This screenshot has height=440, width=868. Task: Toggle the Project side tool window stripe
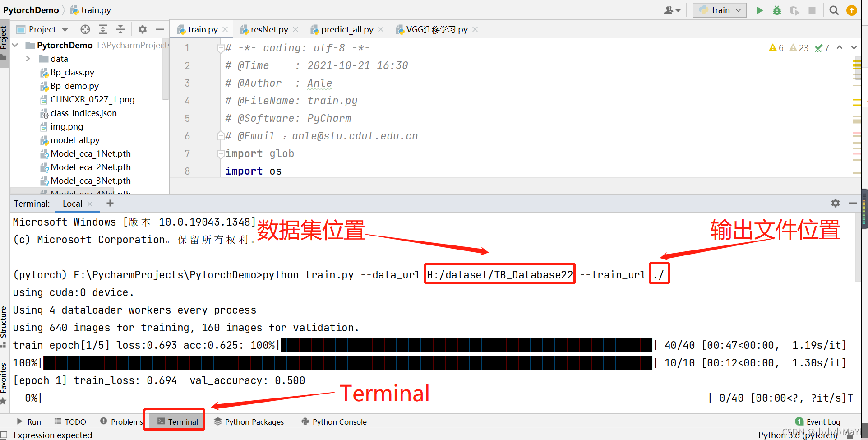click(4, 43)
